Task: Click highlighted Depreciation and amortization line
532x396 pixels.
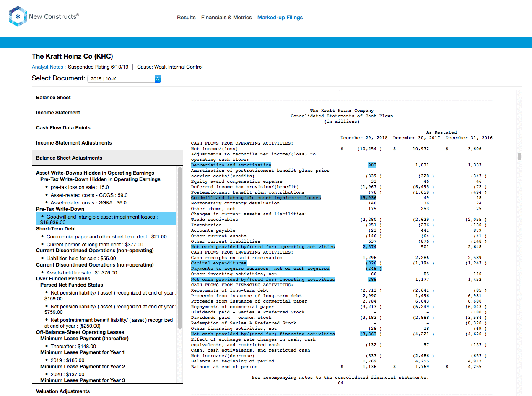Action: tap(231, 165)
